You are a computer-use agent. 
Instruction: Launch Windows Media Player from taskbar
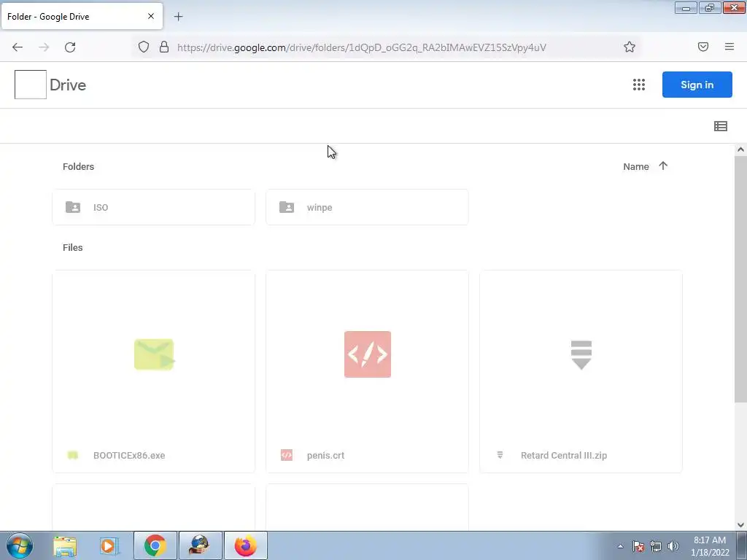tap(109, 546)
